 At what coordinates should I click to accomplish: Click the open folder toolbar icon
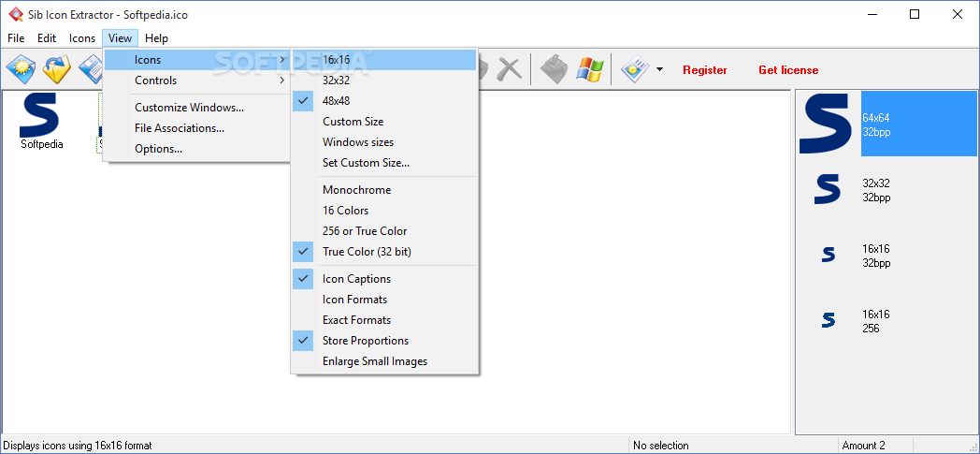point(57,68)
